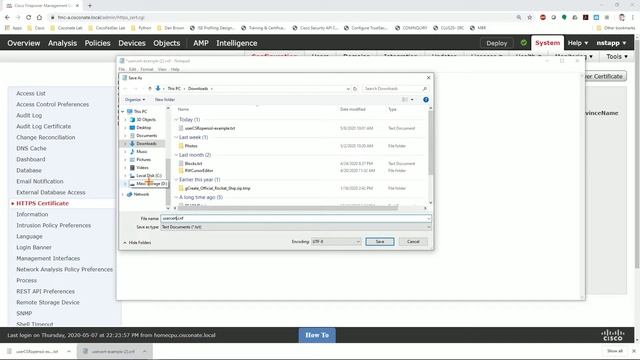Image resolution: width=640 pixels, height=360 pixels.
Task: Select 3D Objects in the navigation tree
Action: pyautogui.click(x=146, y=120)
